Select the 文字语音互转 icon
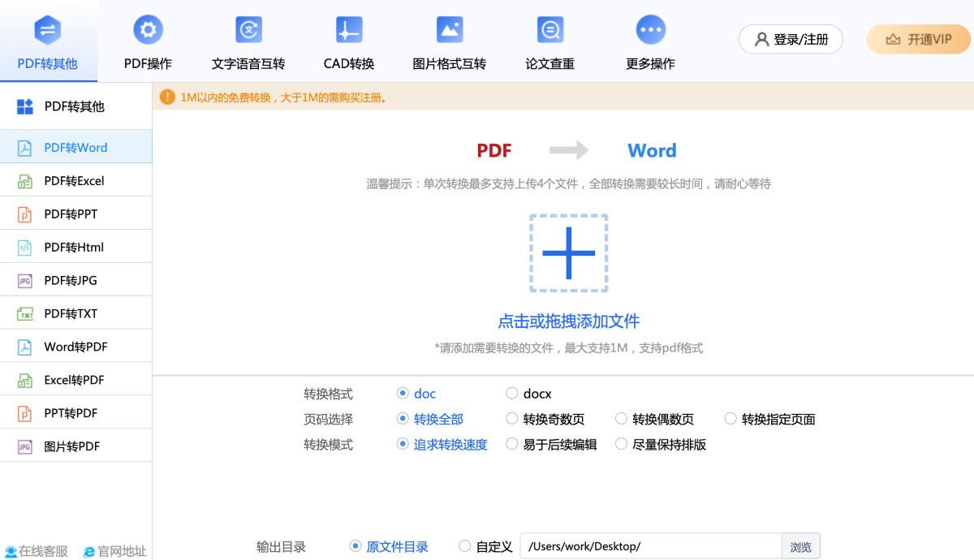This screenshot has width=974, height=560. coord(248,31)
